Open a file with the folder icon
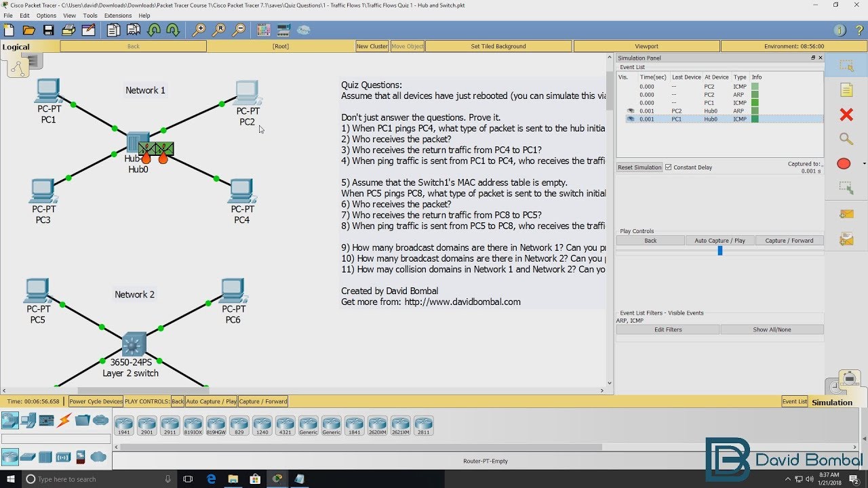Image resolution: width=868 pixels, height=488 pixels. pyautogui.click(x=28, y=30)
